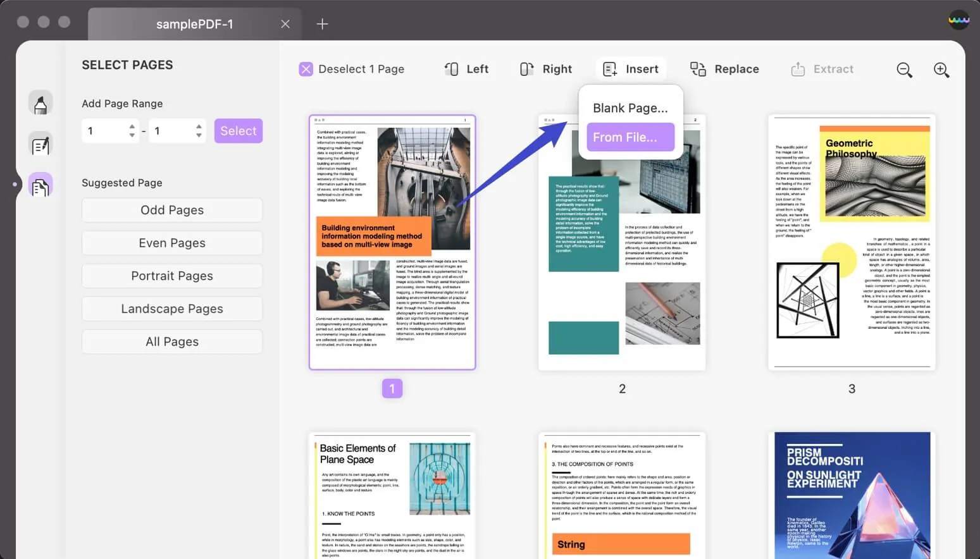Select Basic Elements of Plane Space page
Screen dimensions: 980x559
click(x=392, y=496)
